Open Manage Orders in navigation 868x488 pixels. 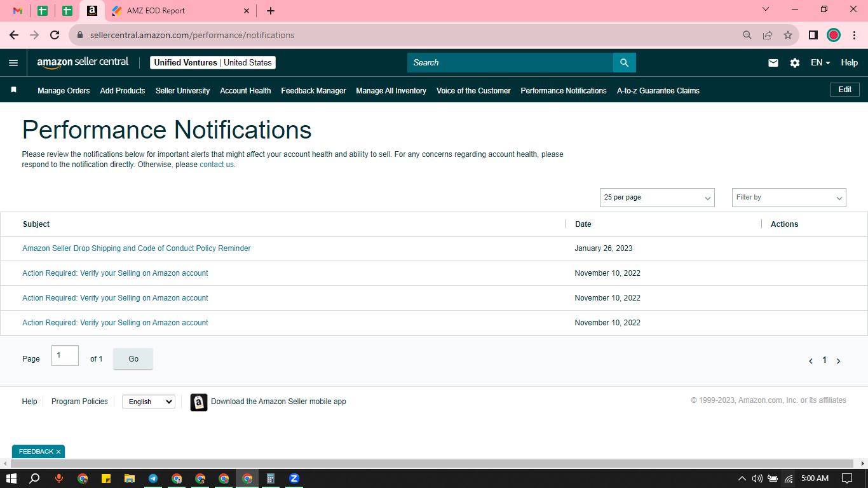tap(64, 91)
